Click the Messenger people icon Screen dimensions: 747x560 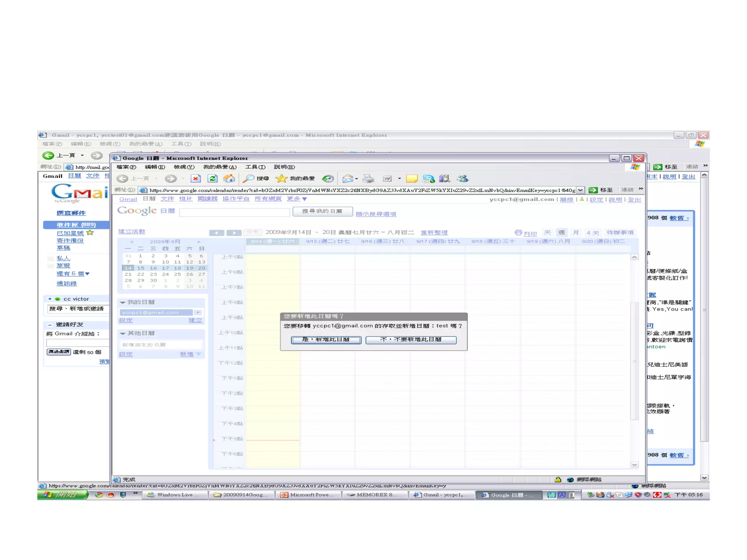[x=462, y=178]
